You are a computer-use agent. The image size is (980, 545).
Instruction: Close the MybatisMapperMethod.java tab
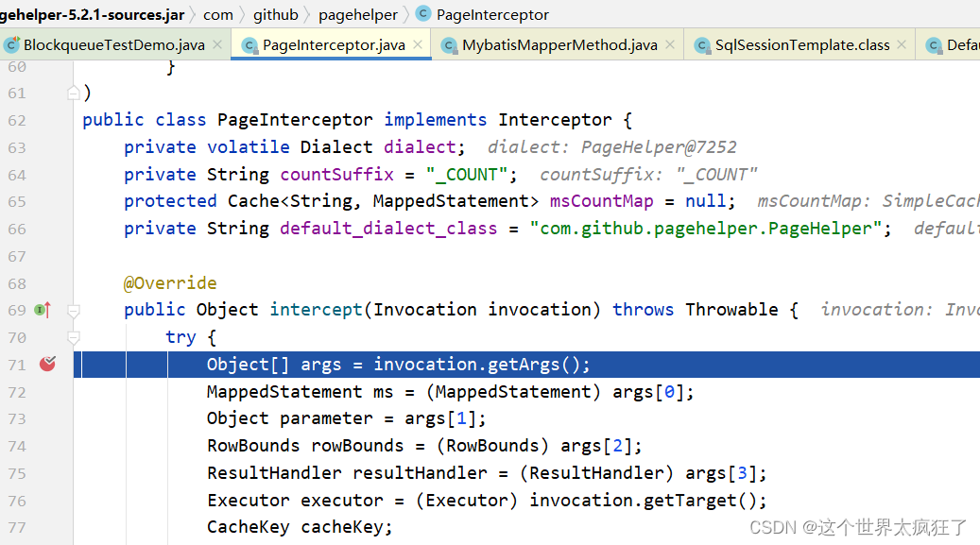(670, 44)
